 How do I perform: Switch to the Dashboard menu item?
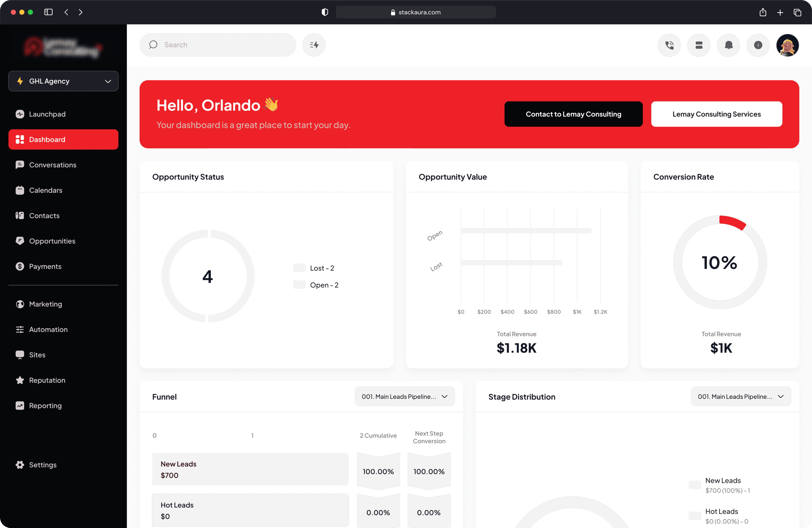(x=47, y=139)
